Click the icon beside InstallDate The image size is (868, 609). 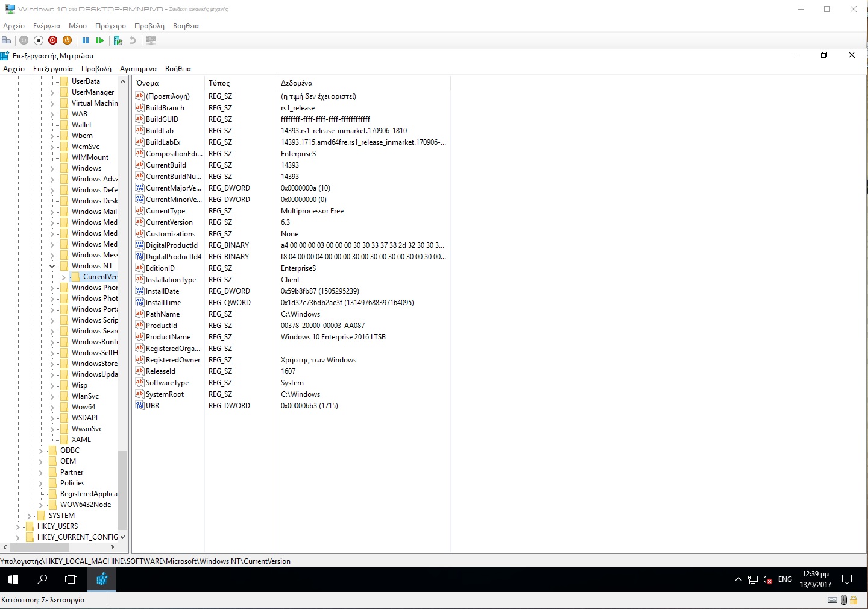point(140,291)
